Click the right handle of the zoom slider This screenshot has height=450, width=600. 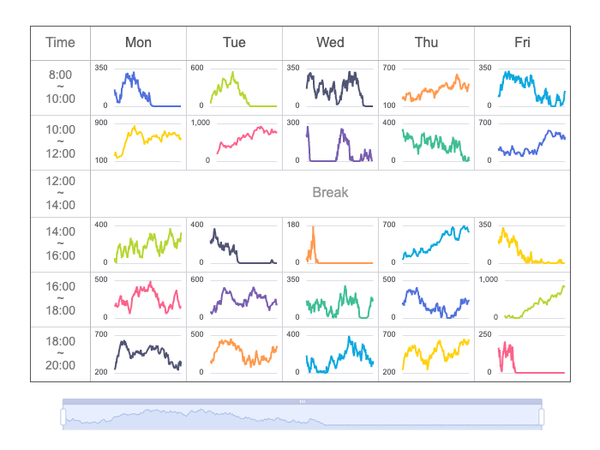[x=541, y=417]
